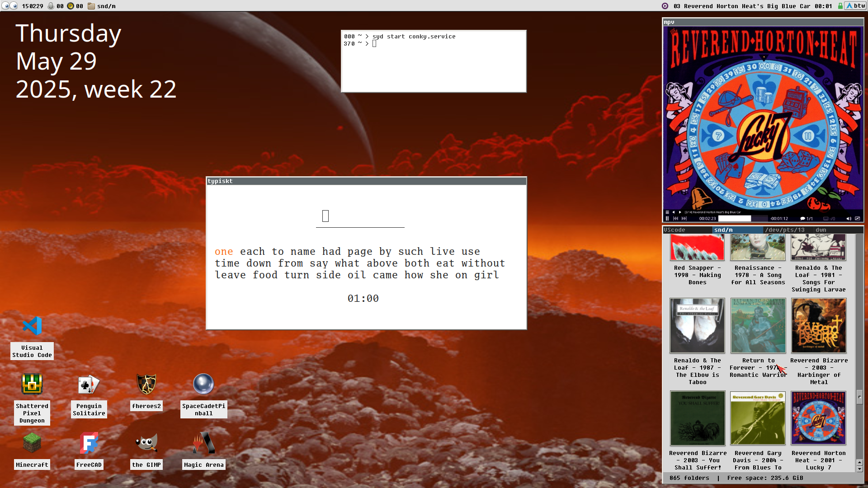
Task: Click the xeyes icon in top bar
Action: (x=9, y=6)
